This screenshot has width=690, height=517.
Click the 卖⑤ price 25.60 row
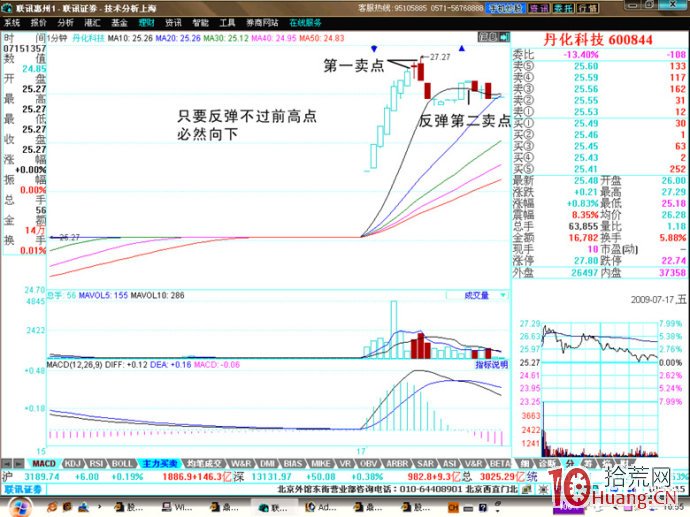(x=599, y=66)
